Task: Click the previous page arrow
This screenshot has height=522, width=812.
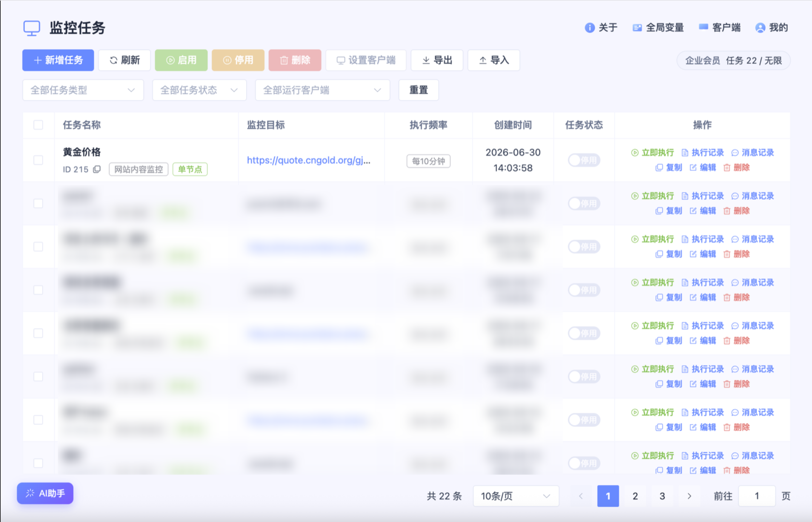Action: coord(581,496)
